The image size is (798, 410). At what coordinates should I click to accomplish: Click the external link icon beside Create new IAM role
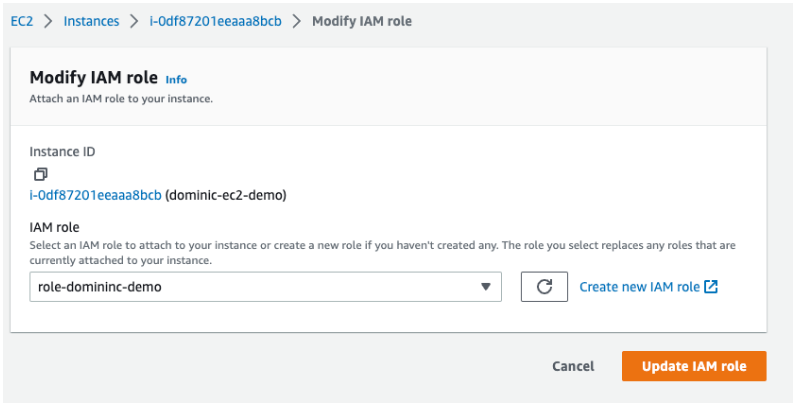(x=711, y=287)
